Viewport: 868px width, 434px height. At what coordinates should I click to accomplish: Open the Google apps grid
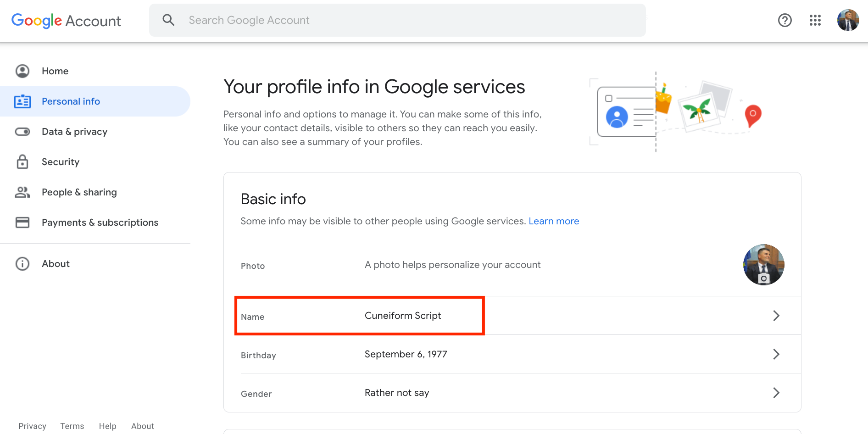(815, 20)
